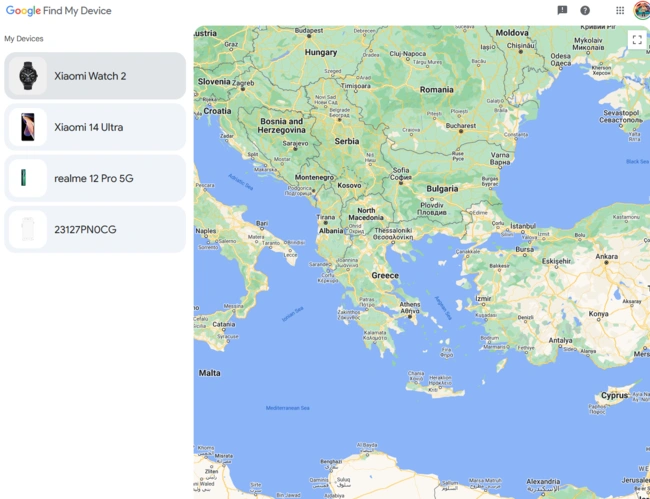The height and width of the screenshot is (499, 650).
Task: Click the My Devices heading
Action: coord(24,39)
